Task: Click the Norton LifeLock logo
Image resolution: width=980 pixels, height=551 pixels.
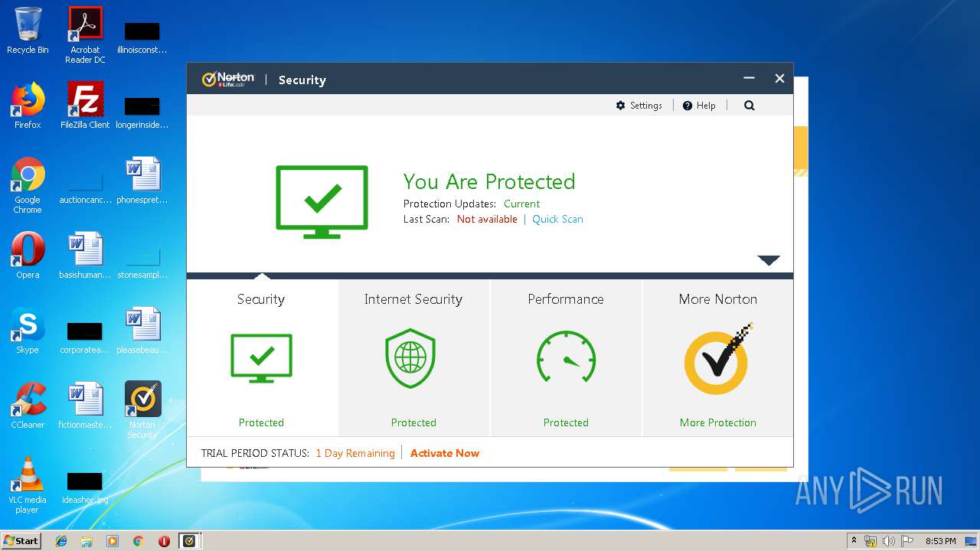Action: 228,80
